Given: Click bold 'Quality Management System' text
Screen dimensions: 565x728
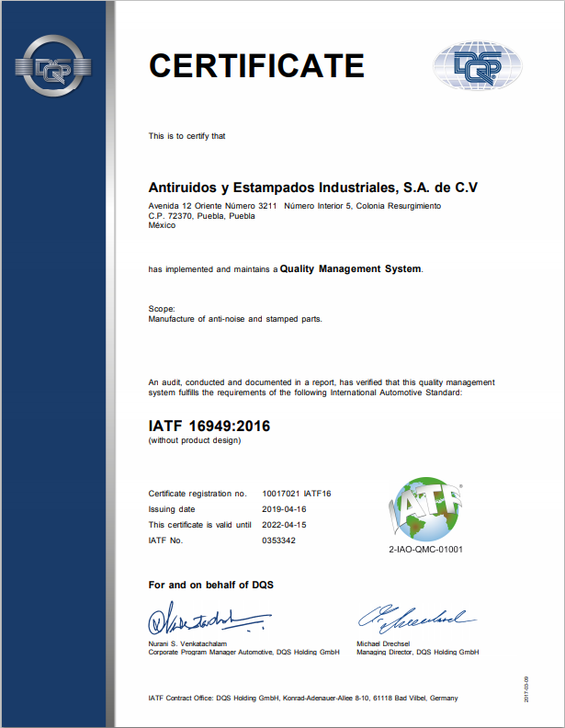Looking at the screenshot, I should pyautogui.click(x=351, y=268).
